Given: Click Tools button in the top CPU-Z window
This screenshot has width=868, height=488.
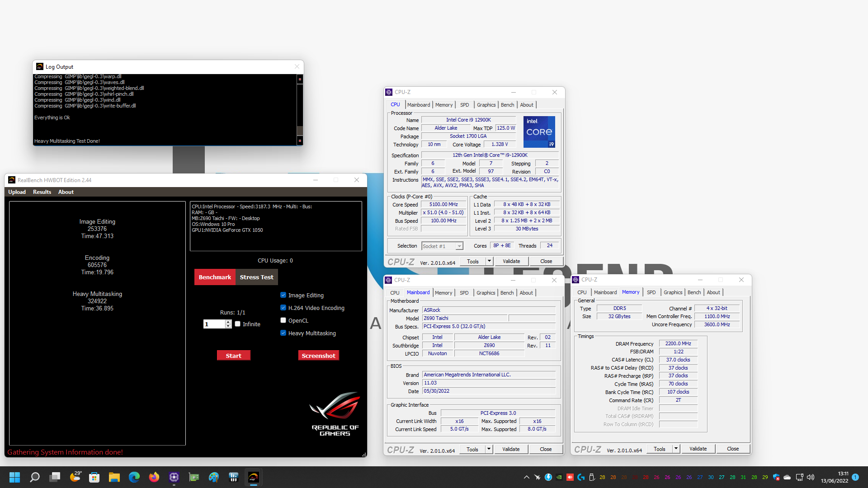Looking at the screenshot, I should 473,261.
